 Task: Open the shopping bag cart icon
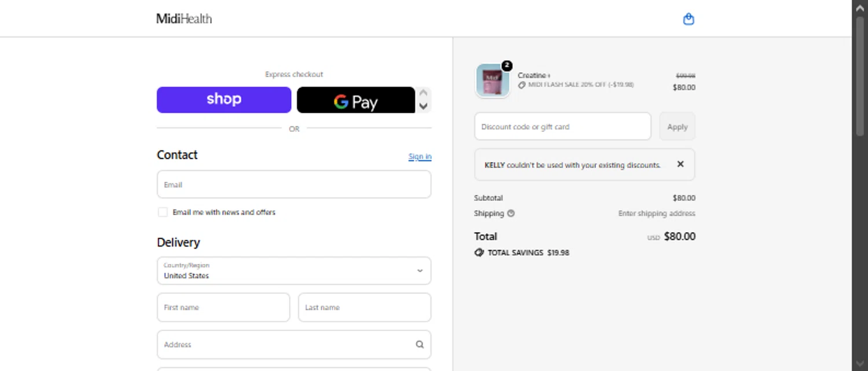[688, 19]
